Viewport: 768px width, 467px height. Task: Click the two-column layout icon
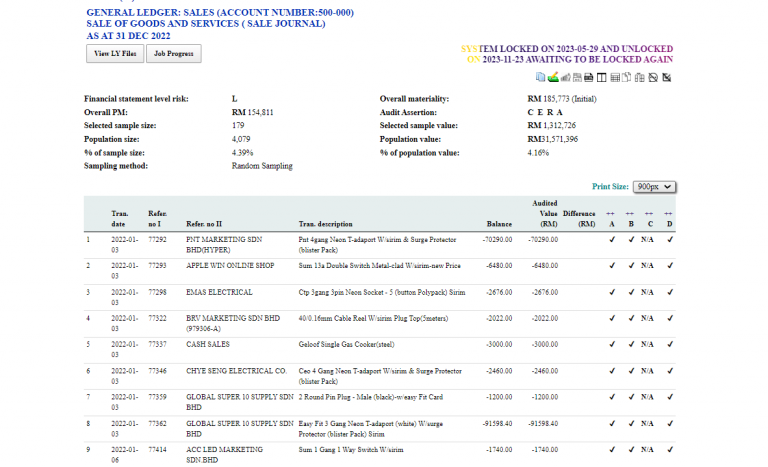(601, 77)
